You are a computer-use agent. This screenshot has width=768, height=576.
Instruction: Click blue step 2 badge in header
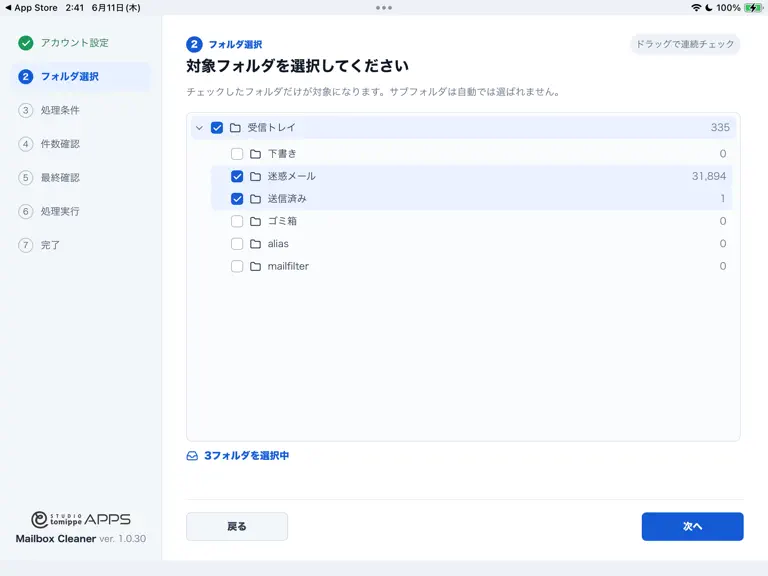coord(194,45)
